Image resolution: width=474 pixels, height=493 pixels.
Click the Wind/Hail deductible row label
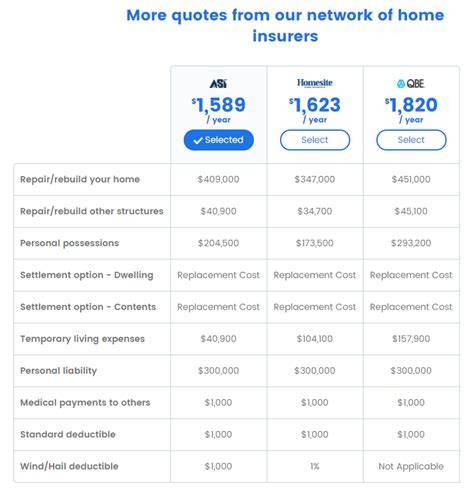pos(69,466)
